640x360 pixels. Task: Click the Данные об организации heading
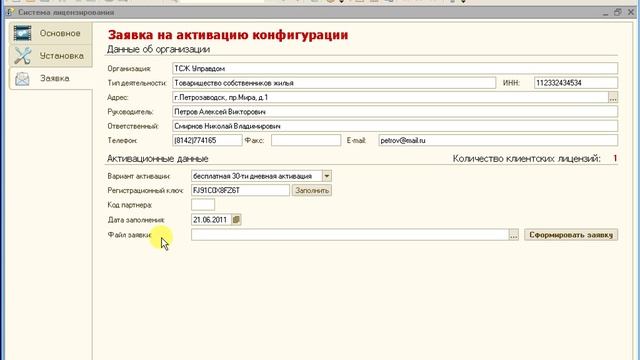tap(158, 49)
